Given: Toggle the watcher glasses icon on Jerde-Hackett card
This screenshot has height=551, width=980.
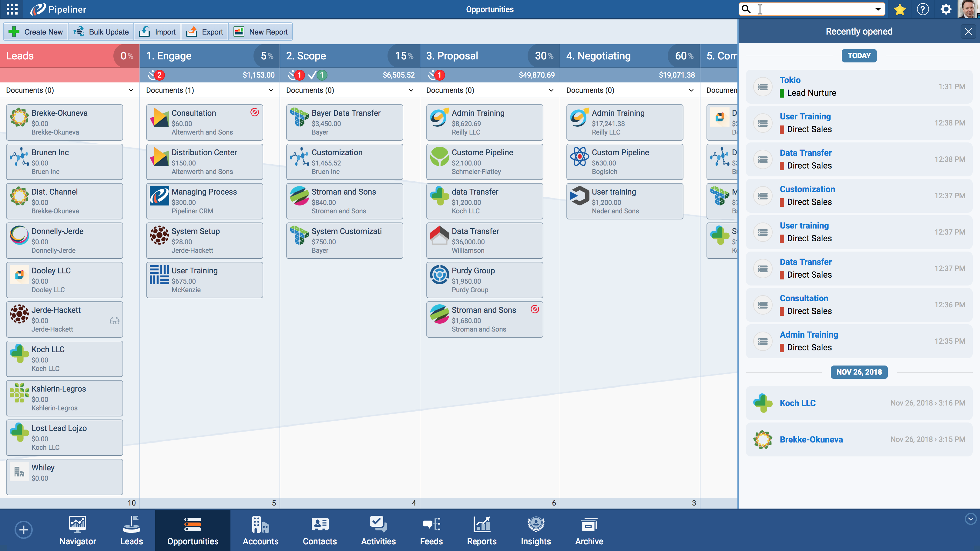Looking at the screenshot, I should pyautogui.click(x=115, y=321).
